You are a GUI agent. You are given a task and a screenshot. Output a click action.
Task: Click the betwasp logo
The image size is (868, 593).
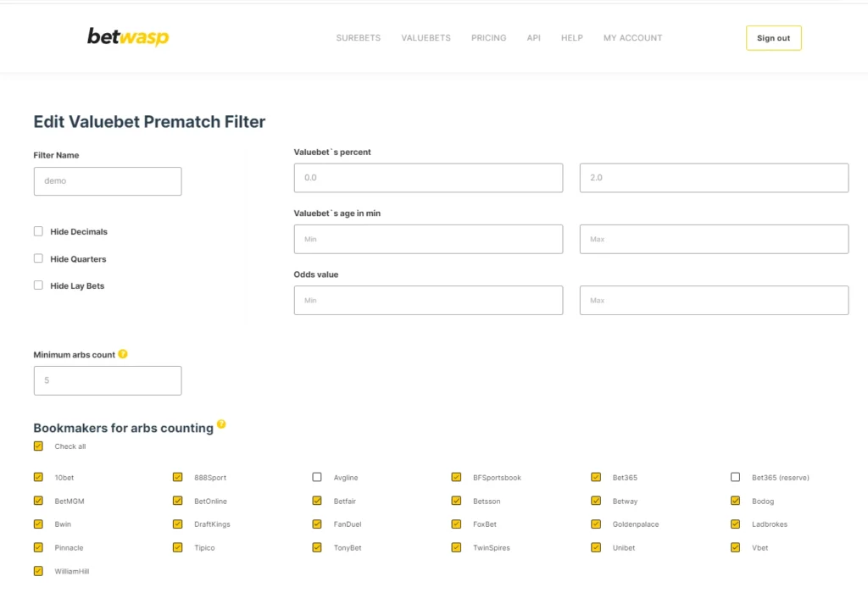[128, 37]
